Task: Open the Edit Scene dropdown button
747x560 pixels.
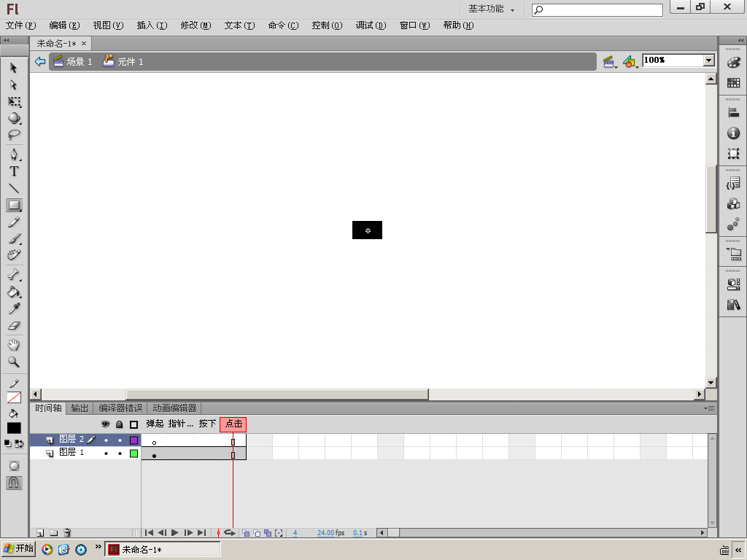Action: 609,61
